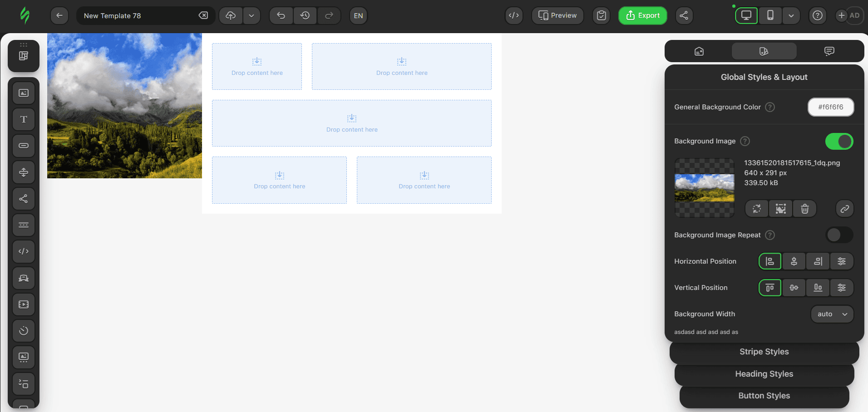Viewport: 868px width, 412px height.
Task: Open the help question mark icon in top bar
Action: pos(817,15)
